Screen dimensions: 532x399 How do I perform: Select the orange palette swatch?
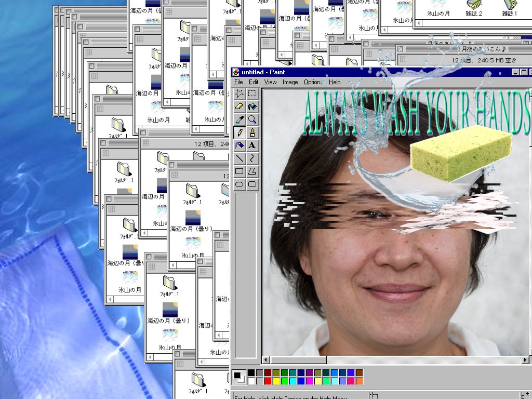pyautogui.click(x=360, y=381)
